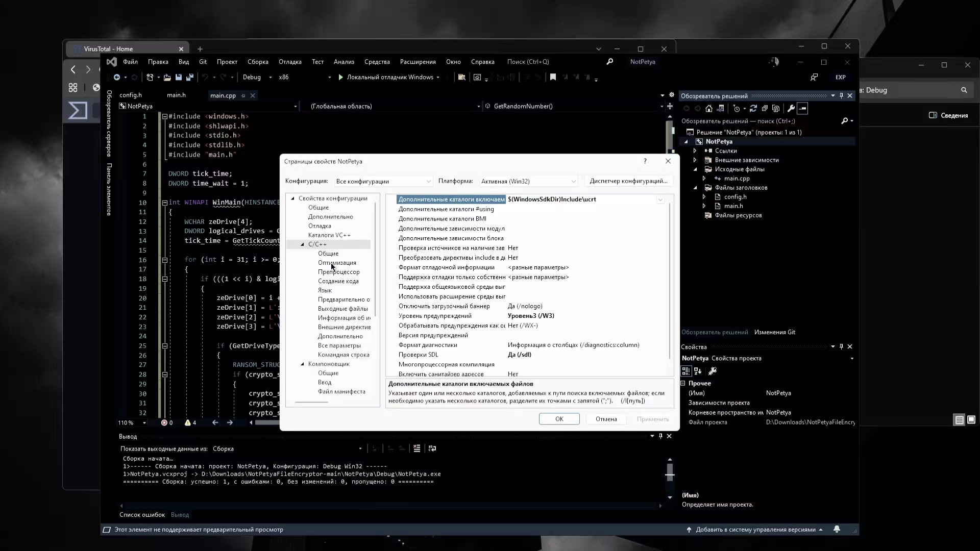Toggle word wrap in the Output panel
This screenshot has height=551, width=980.
click(432, 449)
